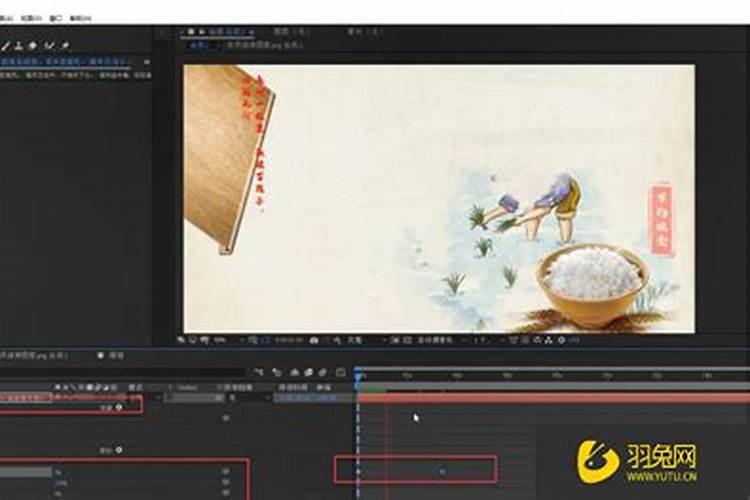
Task: Click the viewer's current timecode display
Action: (x=288, y=340)
